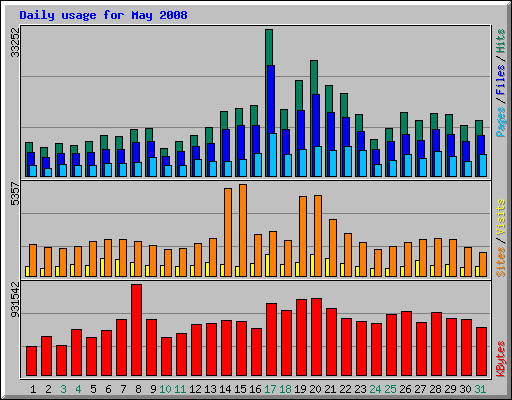Click the orange visits bar for day 20

tap(318, 236)
